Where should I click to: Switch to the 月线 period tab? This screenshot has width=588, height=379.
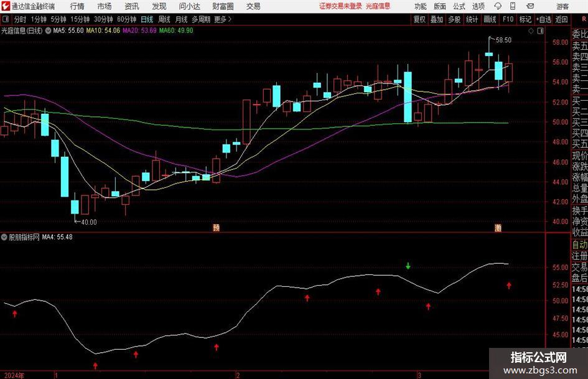[182, 19]
